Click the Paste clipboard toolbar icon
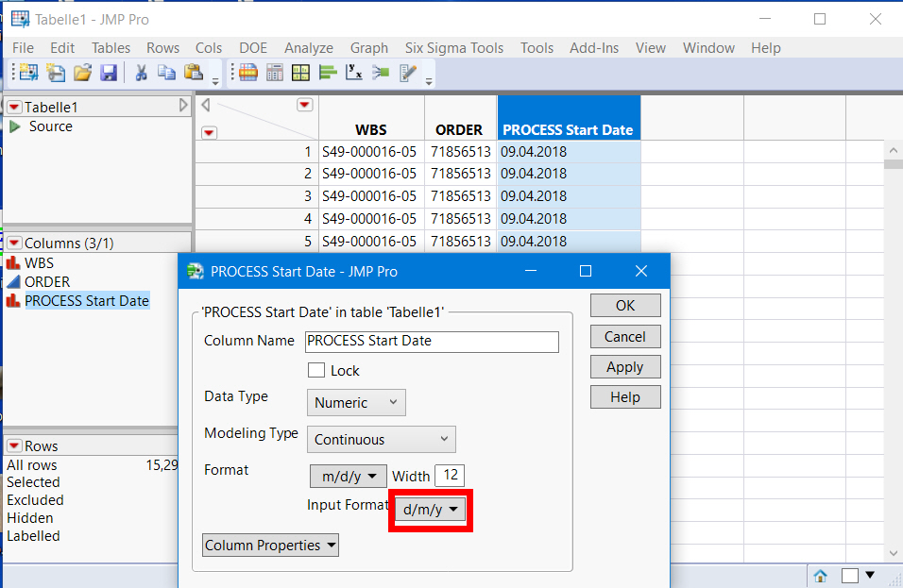 pos(194,73)
